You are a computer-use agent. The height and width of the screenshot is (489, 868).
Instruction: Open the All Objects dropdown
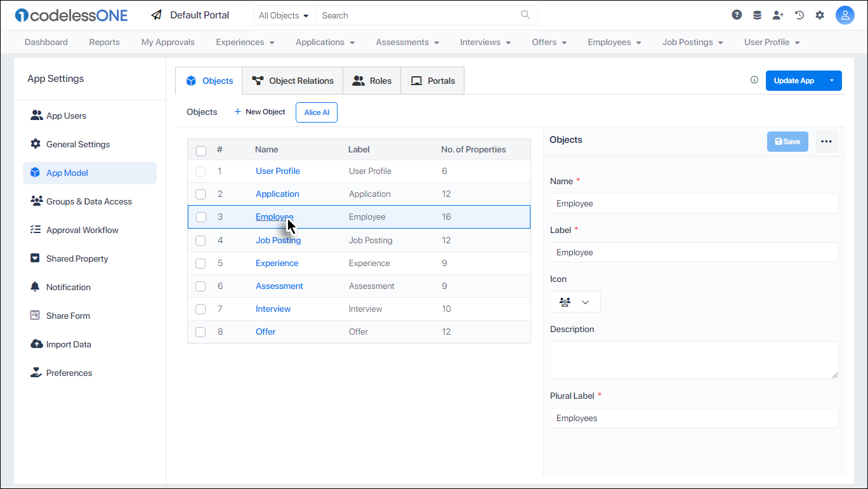284,15
